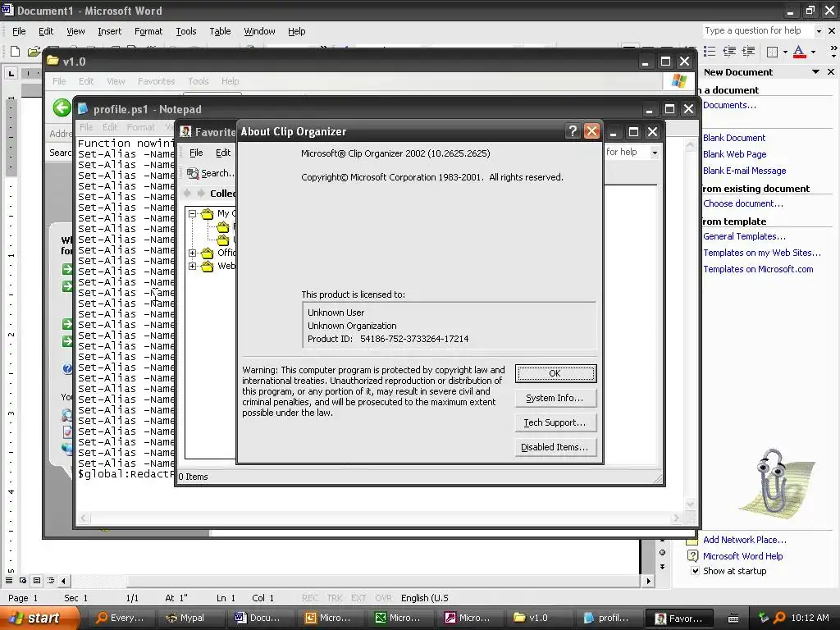Click the green Back arrow in v1.0 window
840x630 pixels.
point(62,107)
